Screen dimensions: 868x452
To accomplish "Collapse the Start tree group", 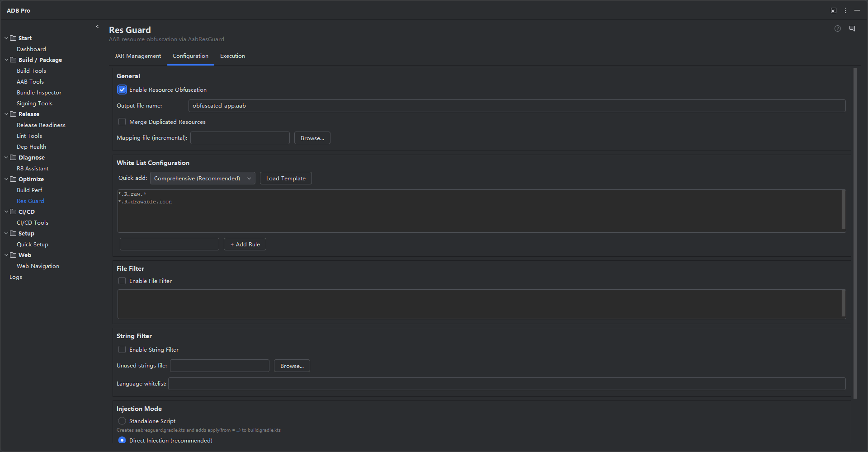I will (x=6, y=38).
